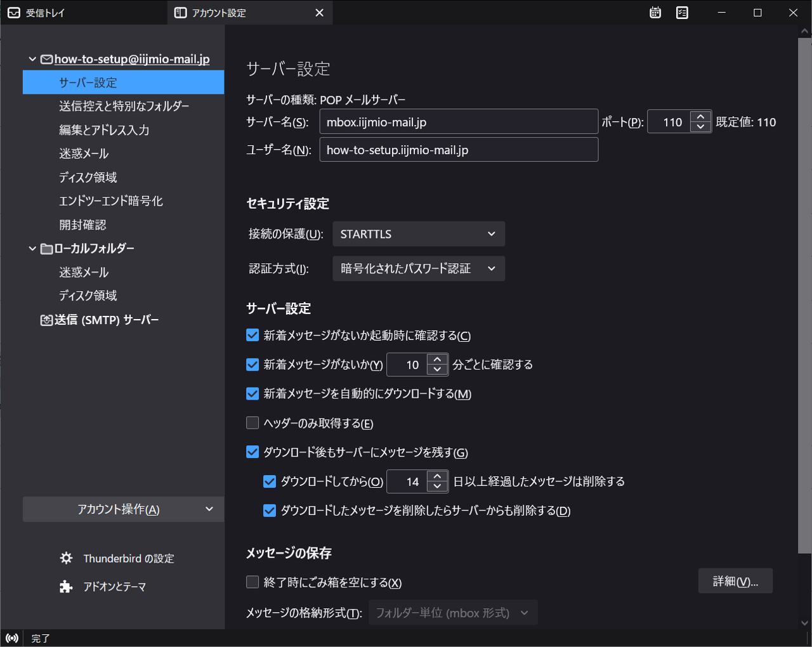Screen dimensions: 812x647
Task: Close the アカウント設定 tab
Action: [319, 13]
